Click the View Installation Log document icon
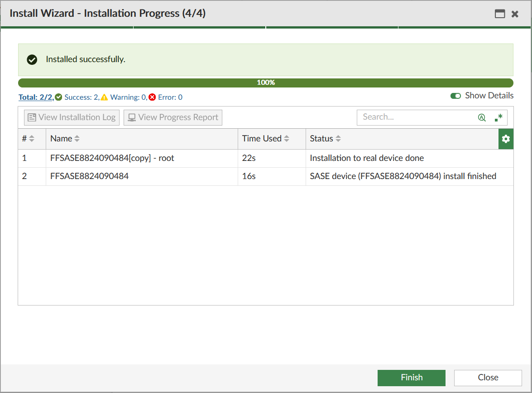The image size is (532, 393). point(32,117)
